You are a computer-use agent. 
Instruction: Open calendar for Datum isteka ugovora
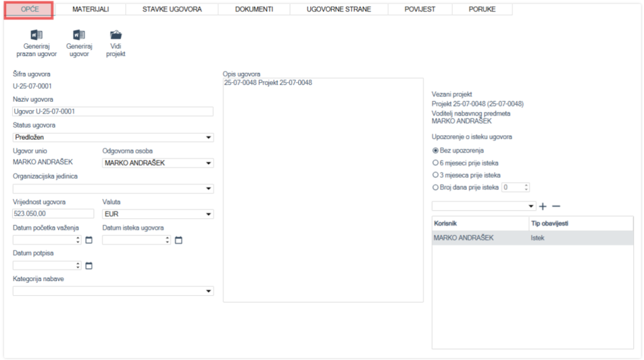coord(179,240)
